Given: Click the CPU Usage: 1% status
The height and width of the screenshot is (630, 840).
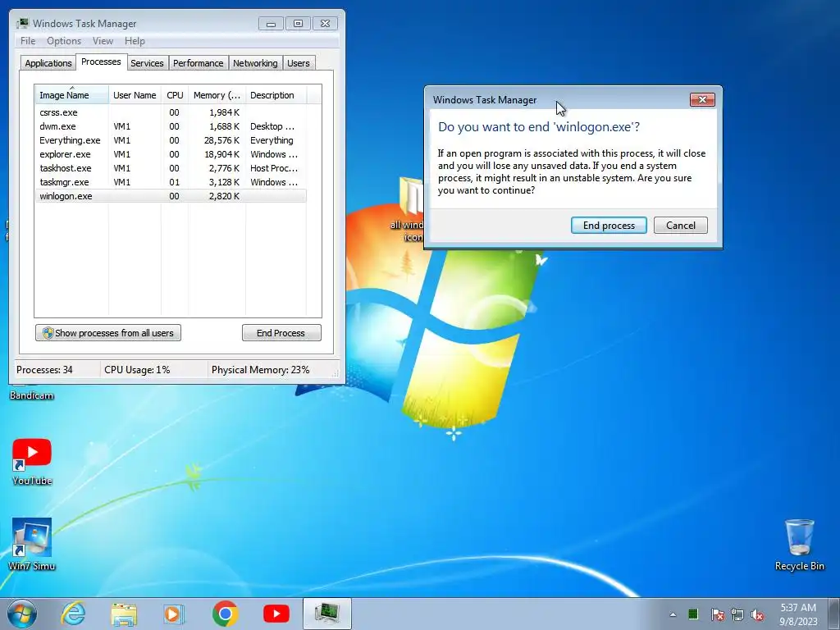Looking at the screenshot, I should pos(137,370).
